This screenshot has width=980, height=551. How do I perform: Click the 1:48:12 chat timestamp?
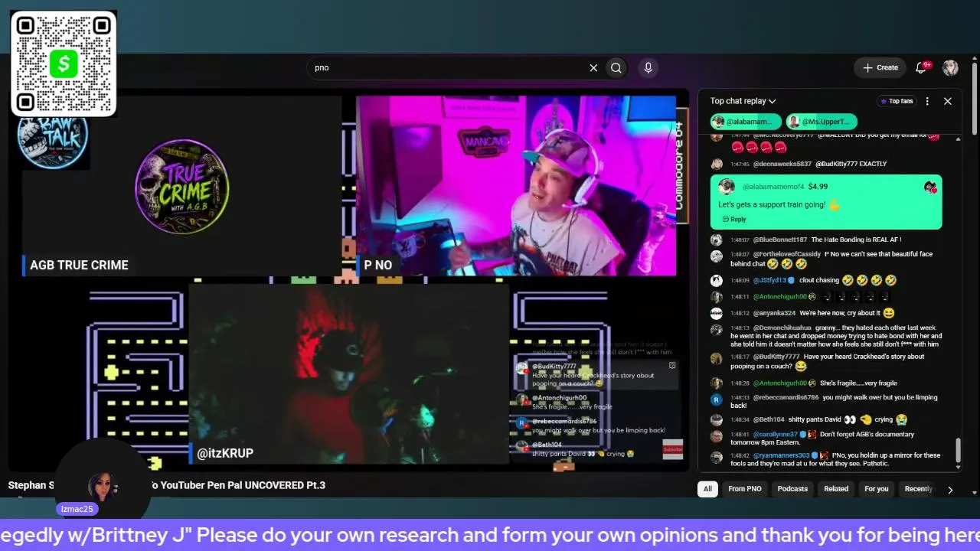click(740, 313)
